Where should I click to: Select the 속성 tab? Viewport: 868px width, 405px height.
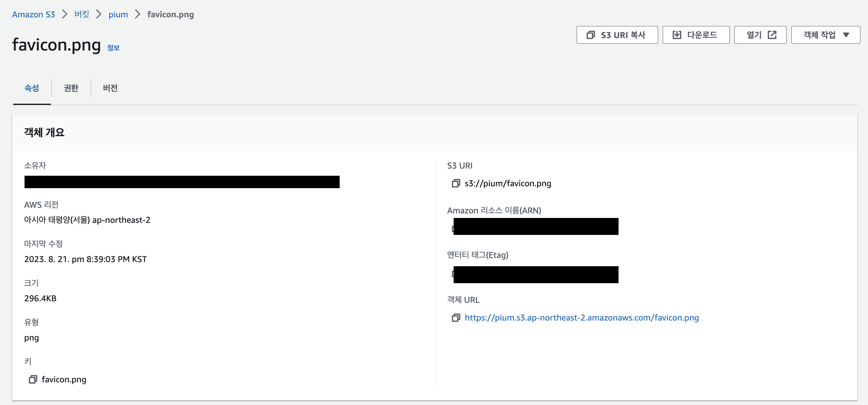(32, 88)
